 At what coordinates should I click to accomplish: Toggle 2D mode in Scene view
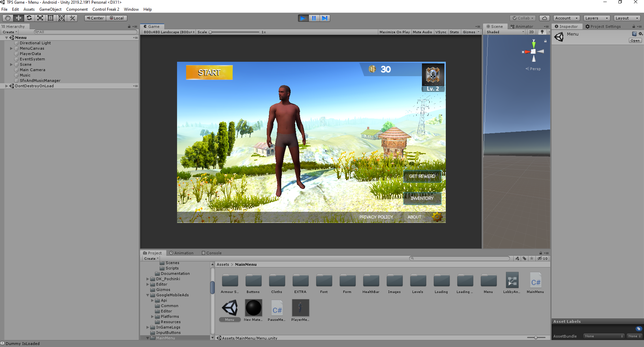(x=531, y=32)
